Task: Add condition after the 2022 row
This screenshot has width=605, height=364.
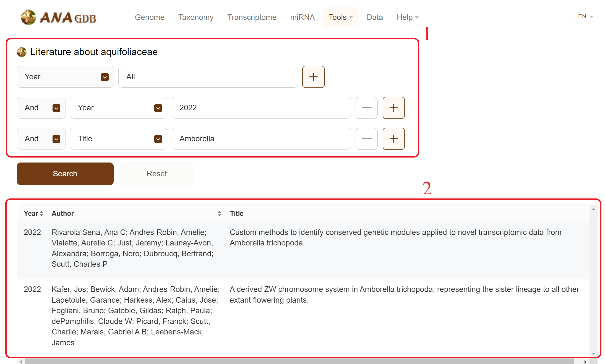Action: tap(393, 108)
